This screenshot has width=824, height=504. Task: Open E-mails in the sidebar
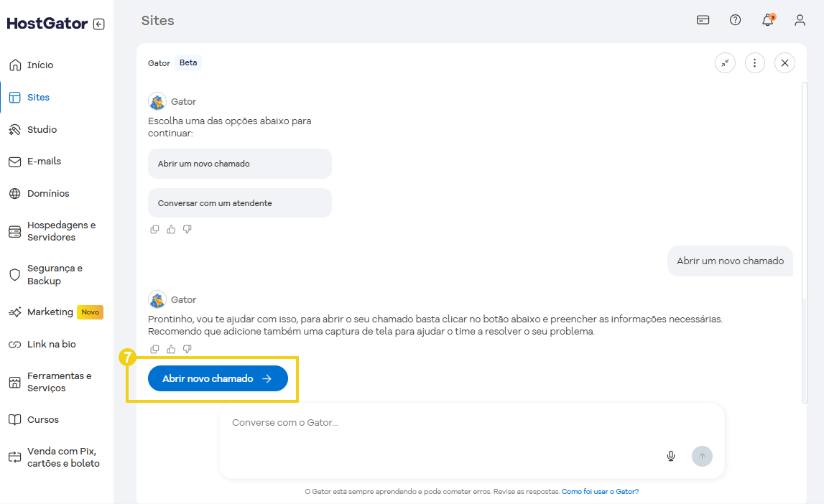(x=44, y=162)
